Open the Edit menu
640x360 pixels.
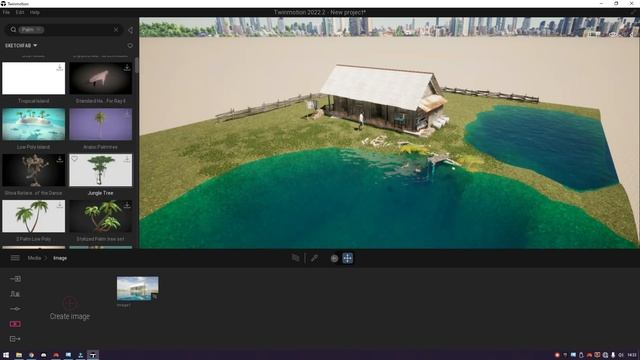(x=20, y=12)
